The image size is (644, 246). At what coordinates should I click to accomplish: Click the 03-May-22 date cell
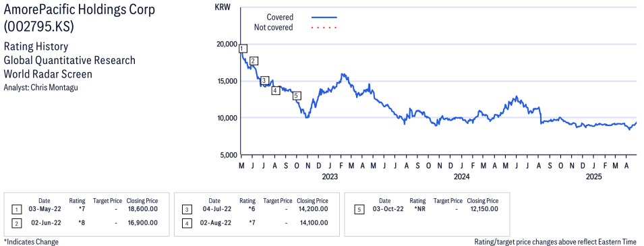[x=45, y=209]
